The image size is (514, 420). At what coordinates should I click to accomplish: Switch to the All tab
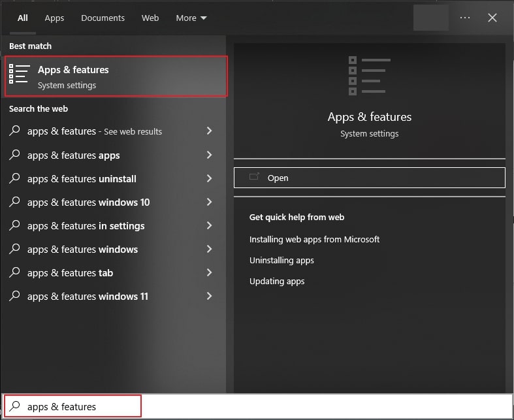23,18
